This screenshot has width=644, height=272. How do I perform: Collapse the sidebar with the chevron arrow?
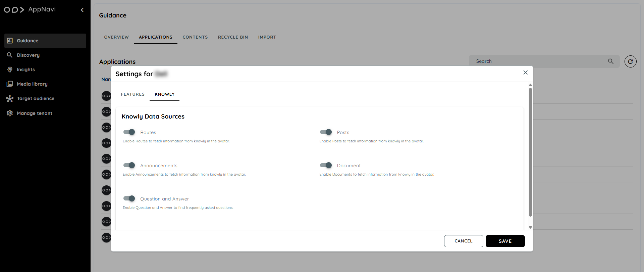(x=82, y=10)
